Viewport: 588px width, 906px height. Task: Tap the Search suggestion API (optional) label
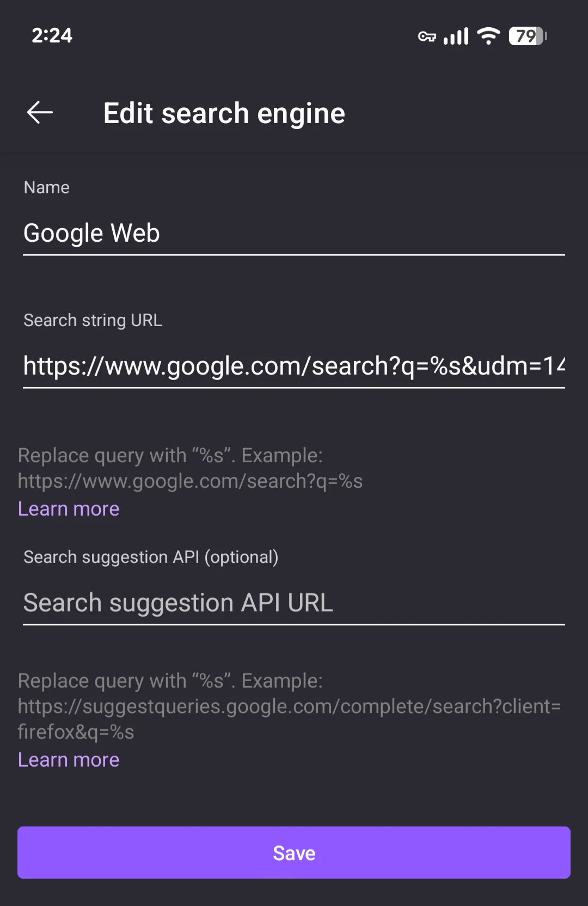(151, 558)
